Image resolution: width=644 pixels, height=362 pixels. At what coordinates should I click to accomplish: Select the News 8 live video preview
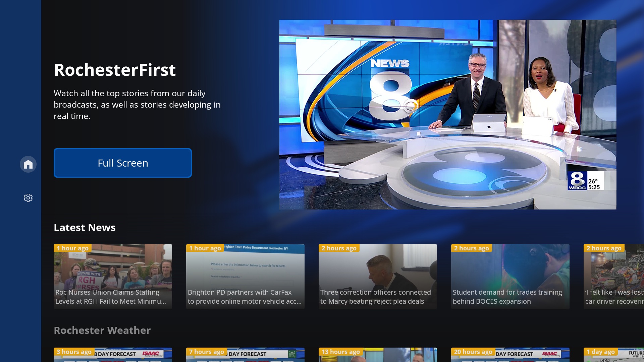pos(448,115)
